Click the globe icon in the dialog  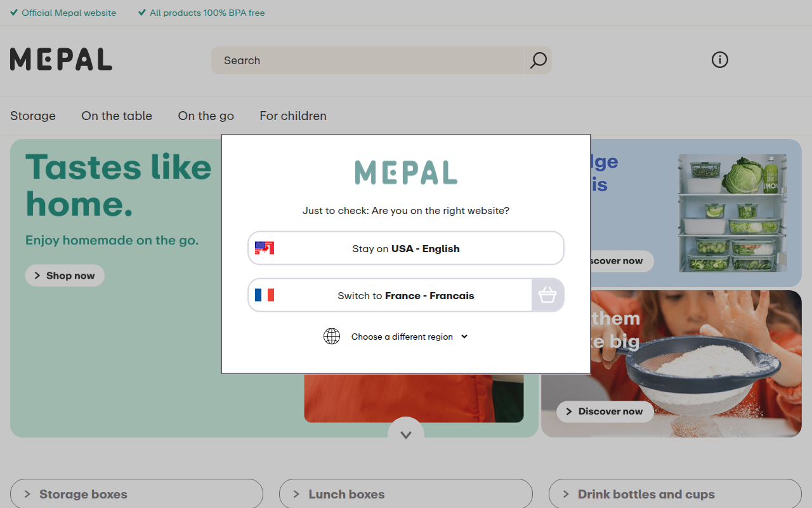coord(332,337)
